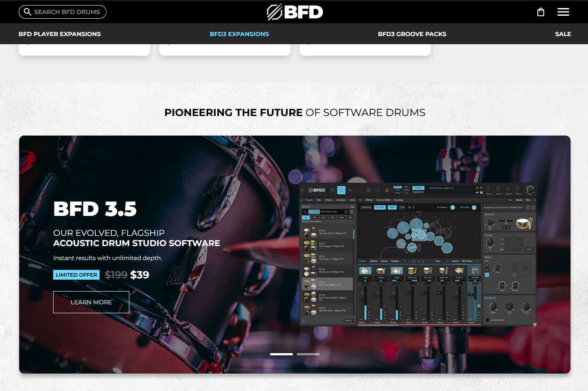Open the Sale link

coord(563,34)
